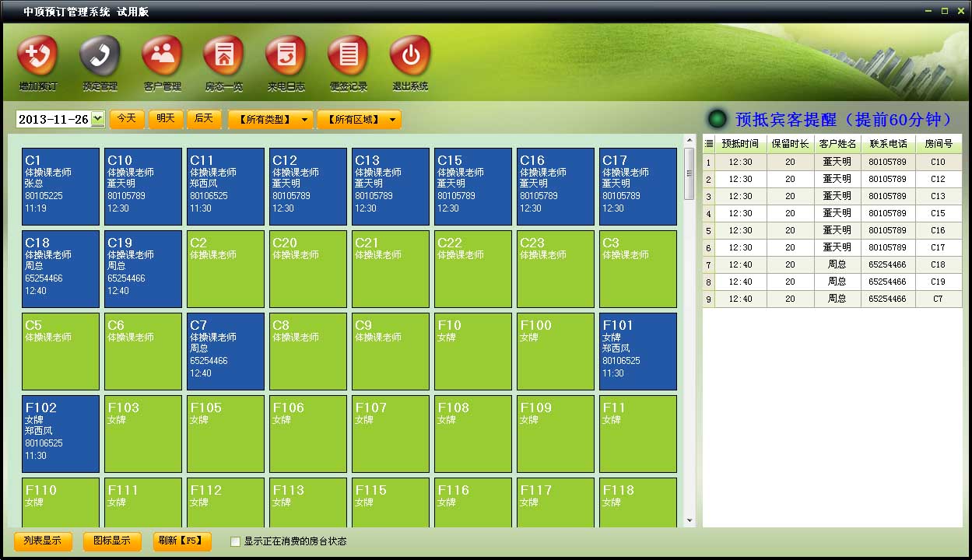Click the 今天 today button
The image size is (972, 560).
[x=127, y=118]
